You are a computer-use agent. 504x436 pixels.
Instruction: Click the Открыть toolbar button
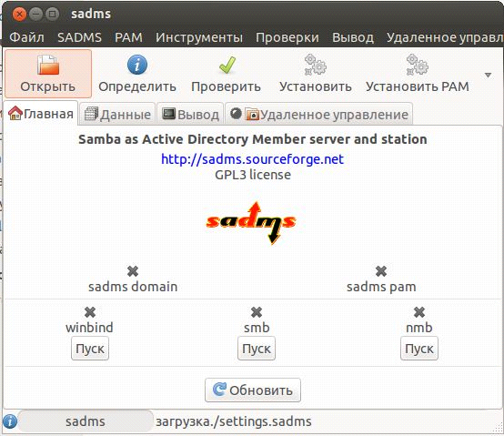pos(48,74)
